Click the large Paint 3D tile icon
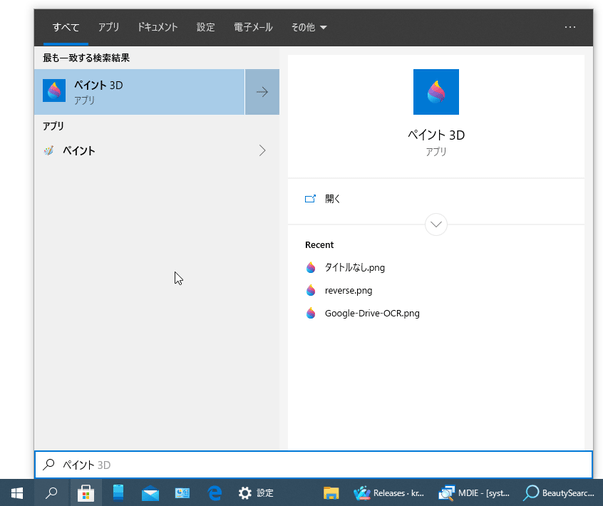603x506 pixels. (436, 92)
